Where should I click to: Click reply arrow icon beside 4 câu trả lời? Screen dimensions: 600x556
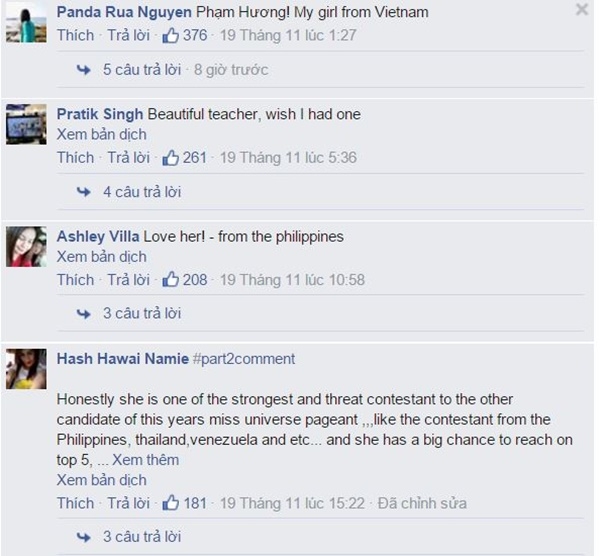(83, 192)
